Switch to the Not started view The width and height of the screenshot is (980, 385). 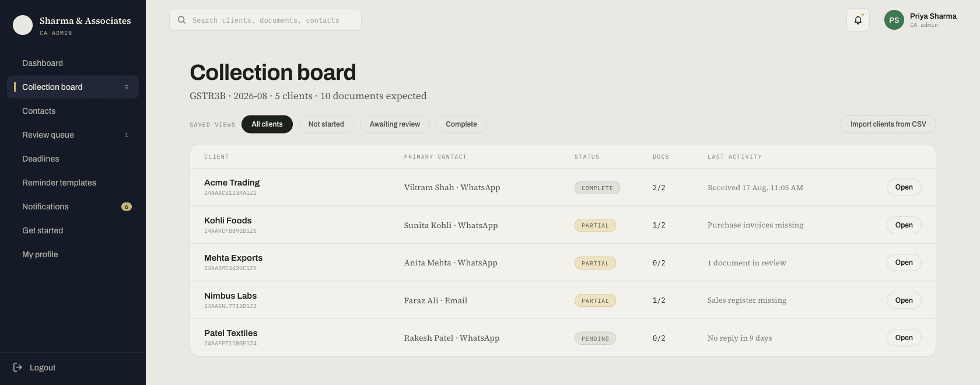point(326,124)
